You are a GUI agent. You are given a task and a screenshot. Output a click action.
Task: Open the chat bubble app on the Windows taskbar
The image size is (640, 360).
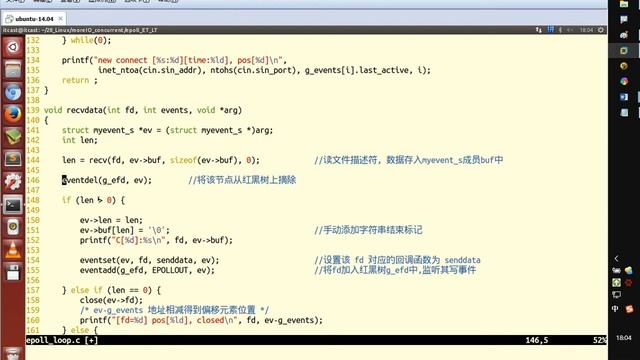pyautogui.click(x=624, y=20)
